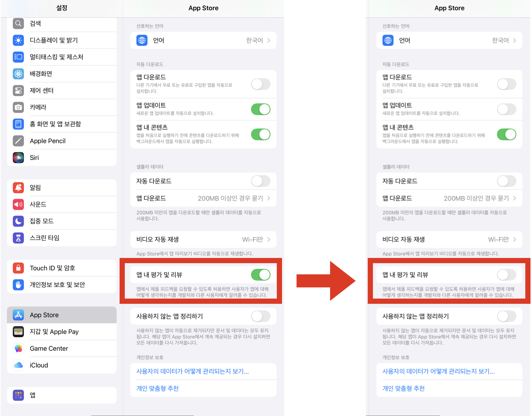Open the 집중 모드 moon icon
Image resolution: width=532 pixels, height=416 pixels.
pyautogui.click(x=18, y=221)
